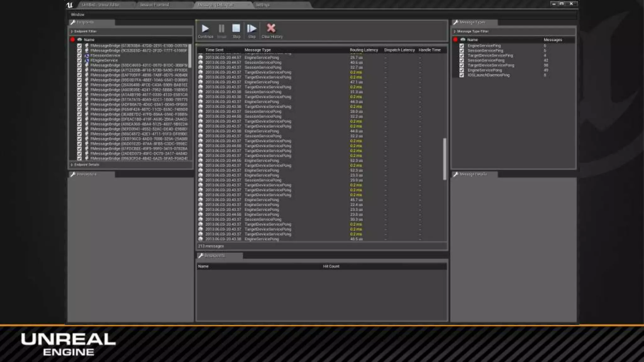
Task: Toggle the IOSLaunchDaemonPing checkbox
Action: click(462, 75)
